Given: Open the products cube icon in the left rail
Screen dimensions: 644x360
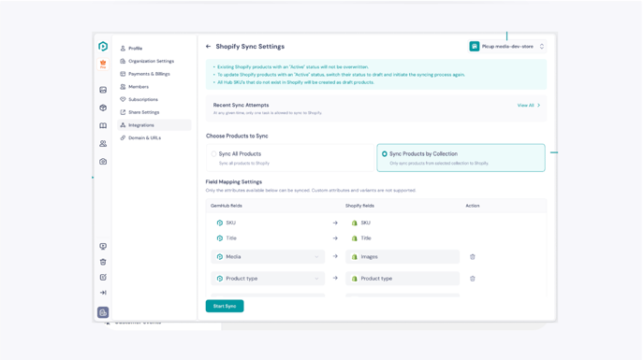Looking at the screenshot, I should [x=103, y=108].
